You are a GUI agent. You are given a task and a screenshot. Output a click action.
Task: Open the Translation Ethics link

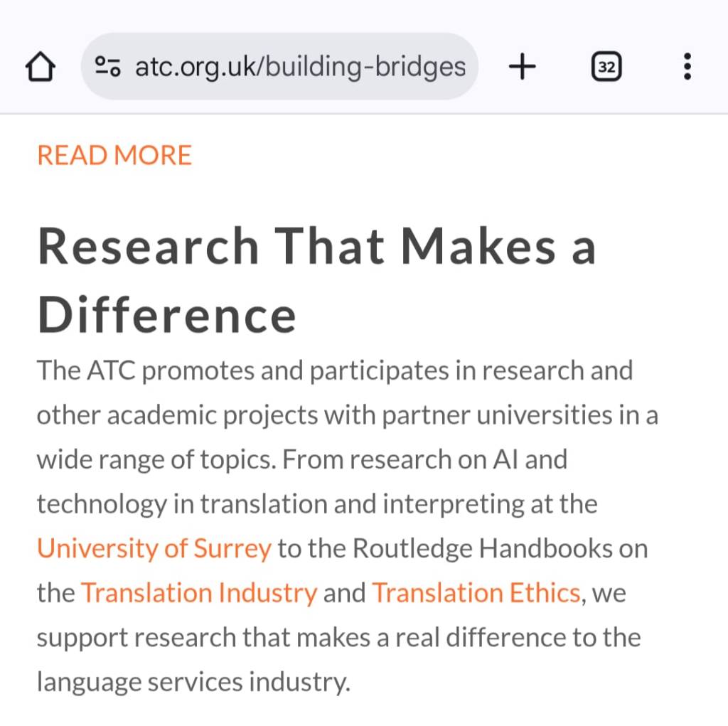(x=476, y=593)
